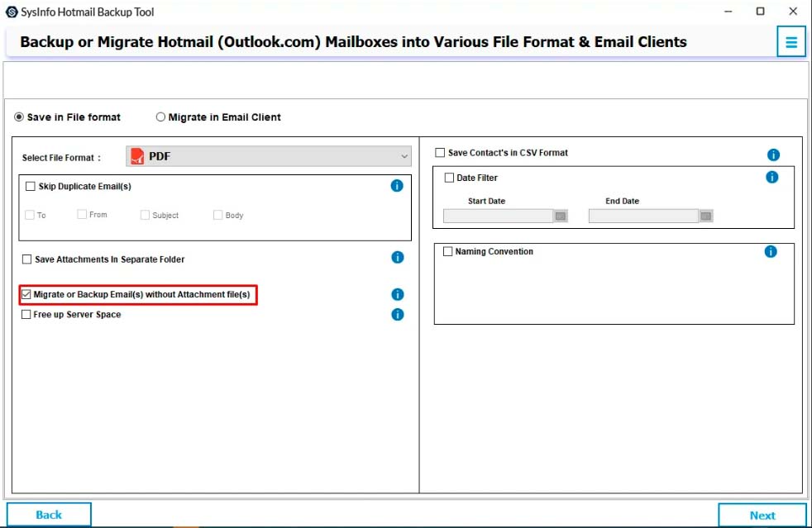Maximize the SysInfo Hotmail Backup Tool window
The width and height of the screenshot is (812, 528).
pos(760,12)
